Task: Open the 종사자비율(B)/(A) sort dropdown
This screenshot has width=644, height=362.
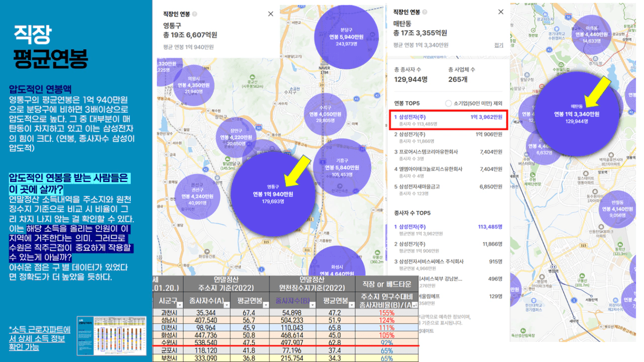Action: tap(414, 304)
